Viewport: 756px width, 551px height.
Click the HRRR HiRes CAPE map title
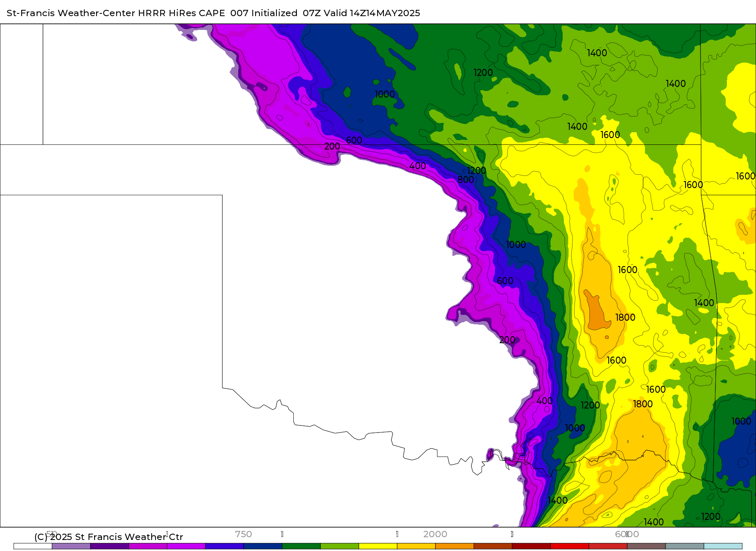tap(213, 13)
